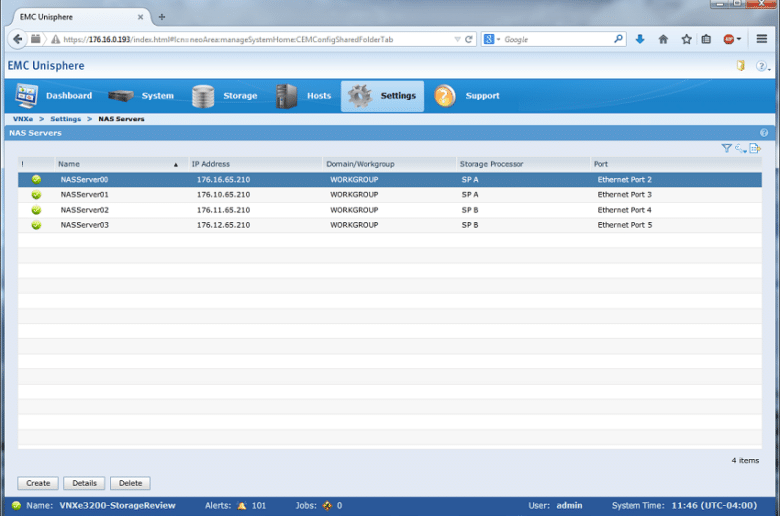
Task: Open the table filter icon
Action: 726,148
